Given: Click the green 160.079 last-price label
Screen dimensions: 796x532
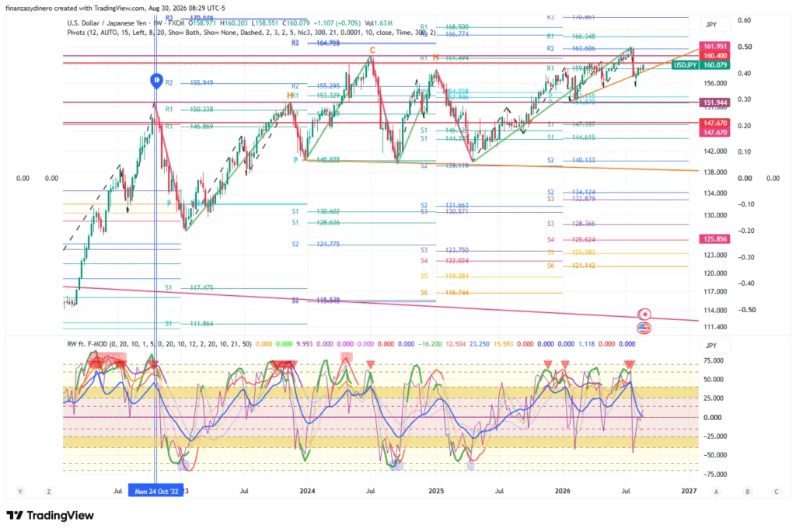Looking at the screenshot, I should click(715, 65).
